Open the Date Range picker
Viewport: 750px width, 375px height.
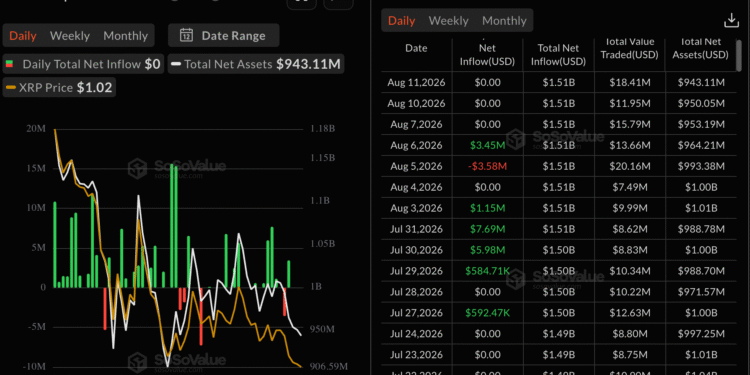pos(224,35)
